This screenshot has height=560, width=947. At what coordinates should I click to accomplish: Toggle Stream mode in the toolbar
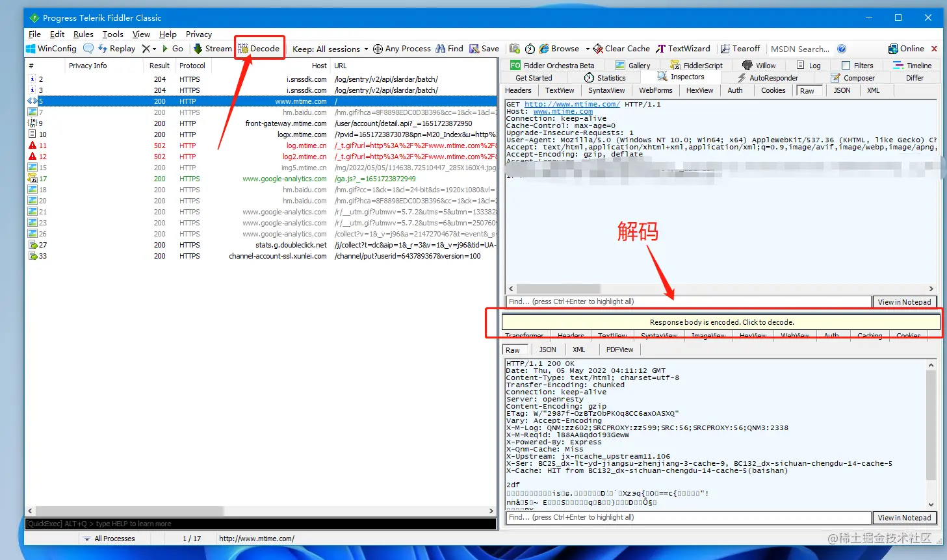coord(213,49)
